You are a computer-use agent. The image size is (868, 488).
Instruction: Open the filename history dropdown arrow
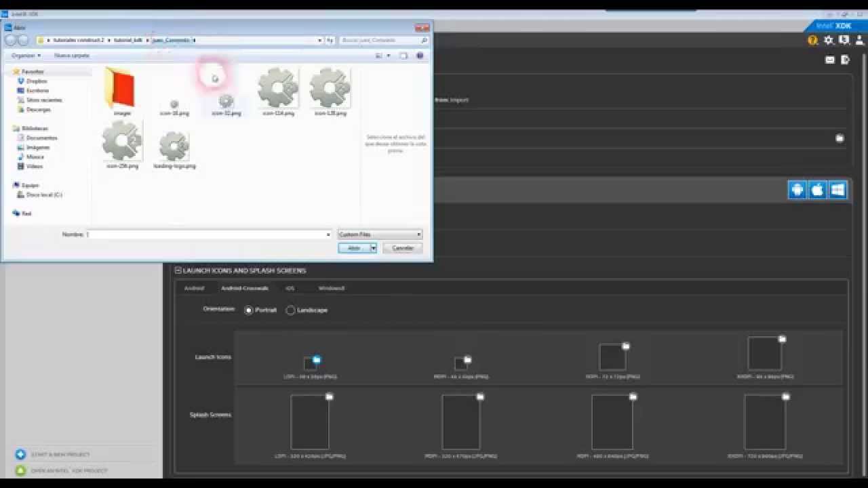coord(328,235)
